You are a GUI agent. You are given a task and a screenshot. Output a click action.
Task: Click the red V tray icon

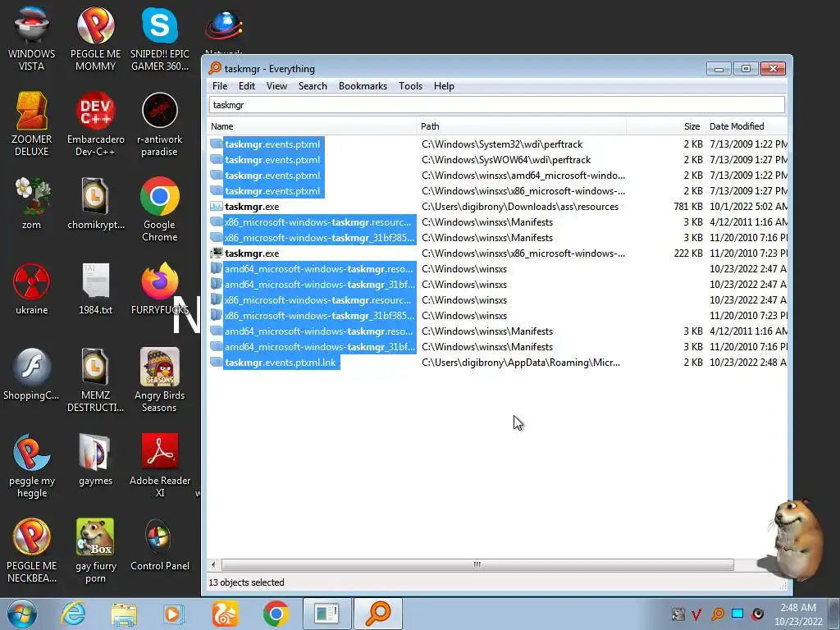click(696, 614)
